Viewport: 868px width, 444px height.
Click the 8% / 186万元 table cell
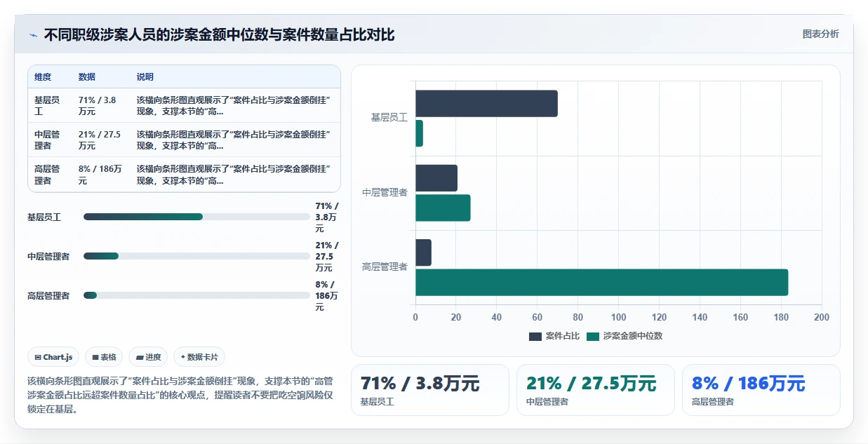coord(100,175)
